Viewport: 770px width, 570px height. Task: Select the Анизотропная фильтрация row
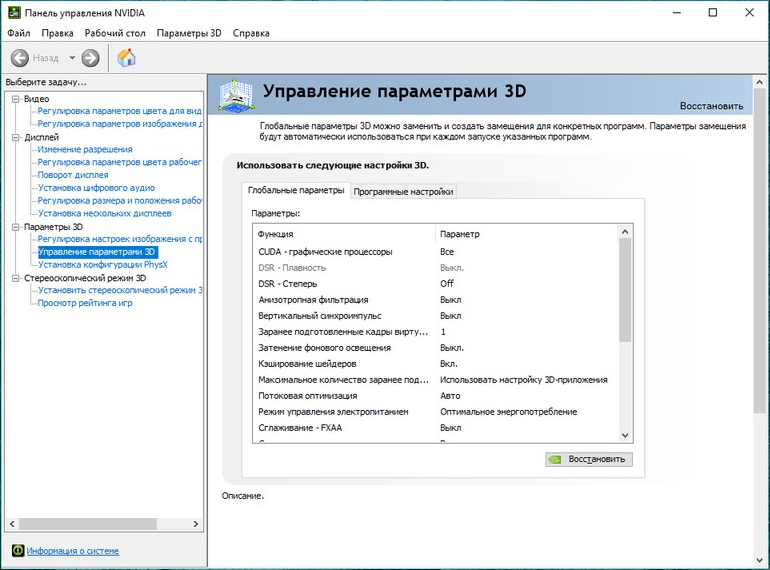435,300
